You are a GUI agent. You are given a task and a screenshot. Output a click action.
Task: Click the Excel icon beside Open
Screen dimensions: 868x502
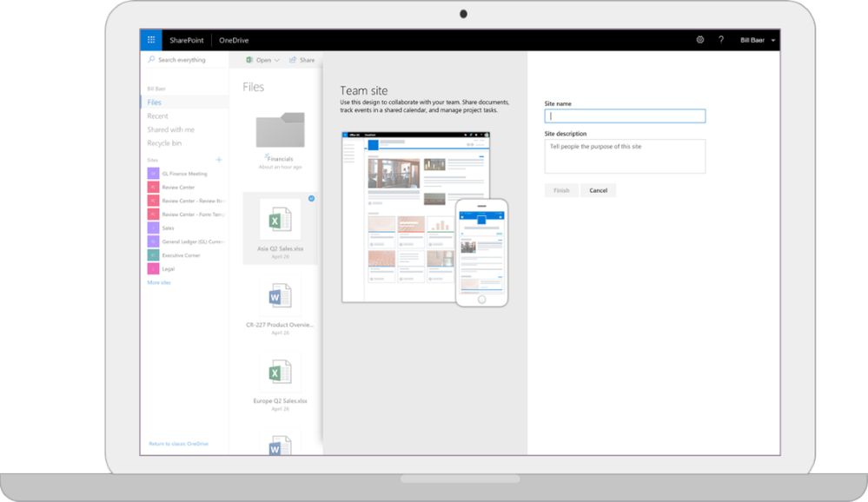[249, 60]
